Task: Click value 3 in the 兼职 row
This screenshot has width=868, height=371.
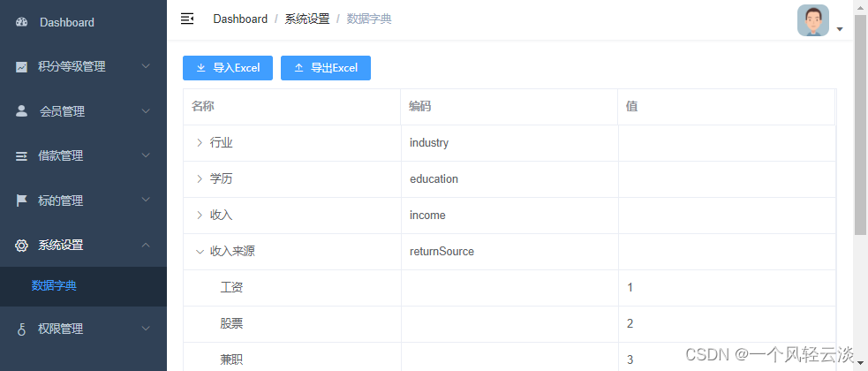Action: point(630,360)
